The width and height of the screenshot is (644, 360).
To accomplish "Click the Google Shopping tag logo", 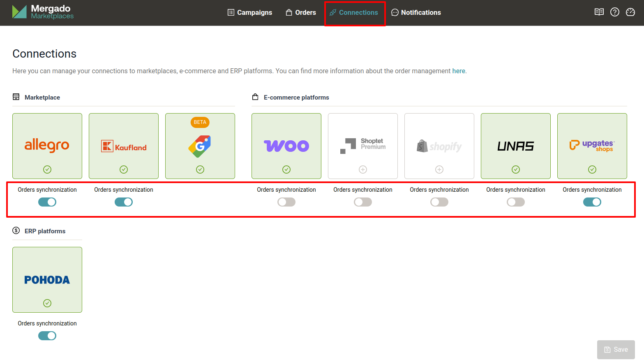I will pyautogui.click(x=200, y=146).
